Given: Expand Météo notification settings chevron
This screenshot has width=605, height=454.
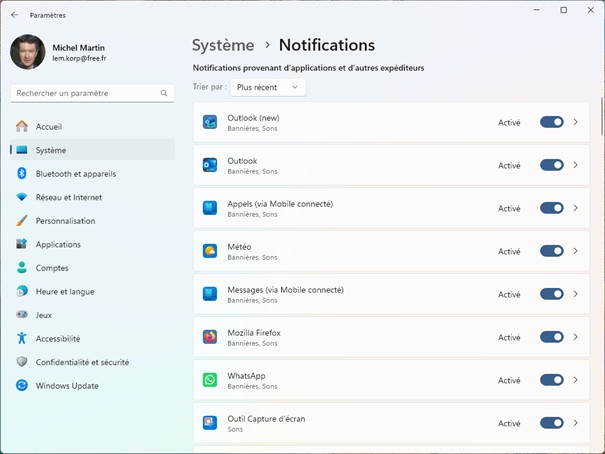Looking at the screenshot, I should point(576,251).
